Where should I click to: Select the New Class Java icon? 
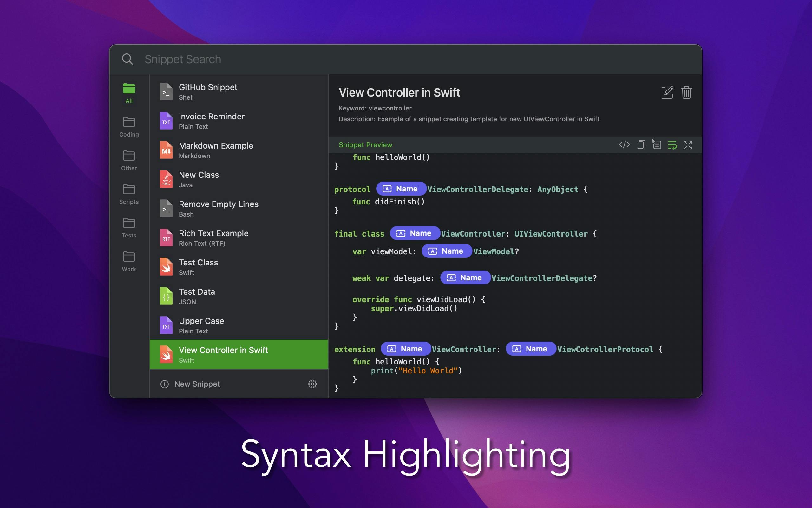click(166, 179)
